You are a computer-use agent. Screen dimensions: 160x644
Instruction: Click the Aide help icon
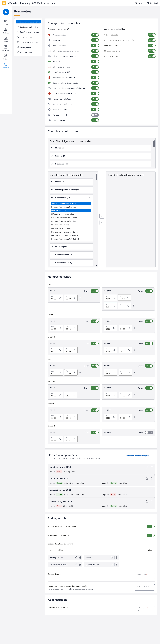[x=135, y=3]
